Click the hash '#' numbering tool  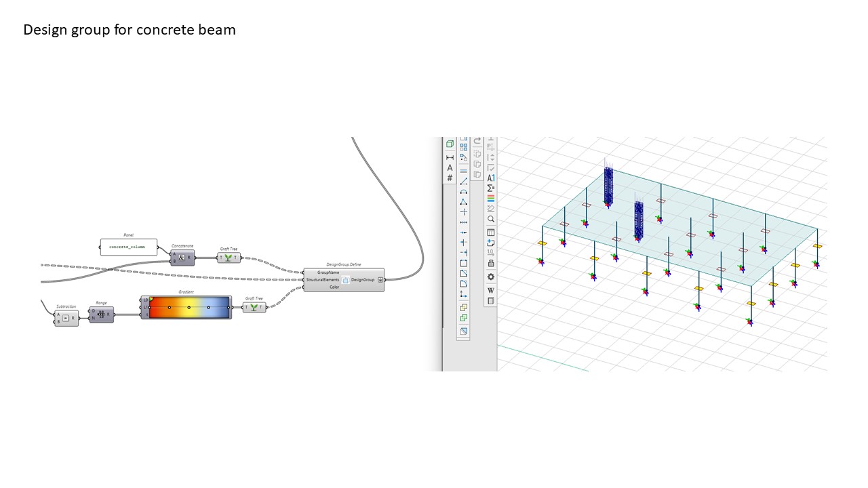(x=450, y=178)
